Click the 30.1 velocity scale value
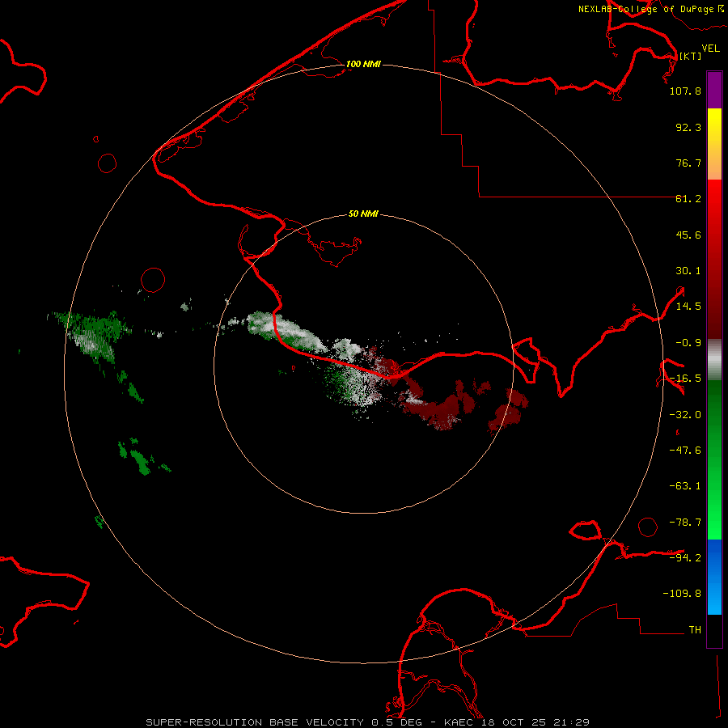 [x=688, y=271]
